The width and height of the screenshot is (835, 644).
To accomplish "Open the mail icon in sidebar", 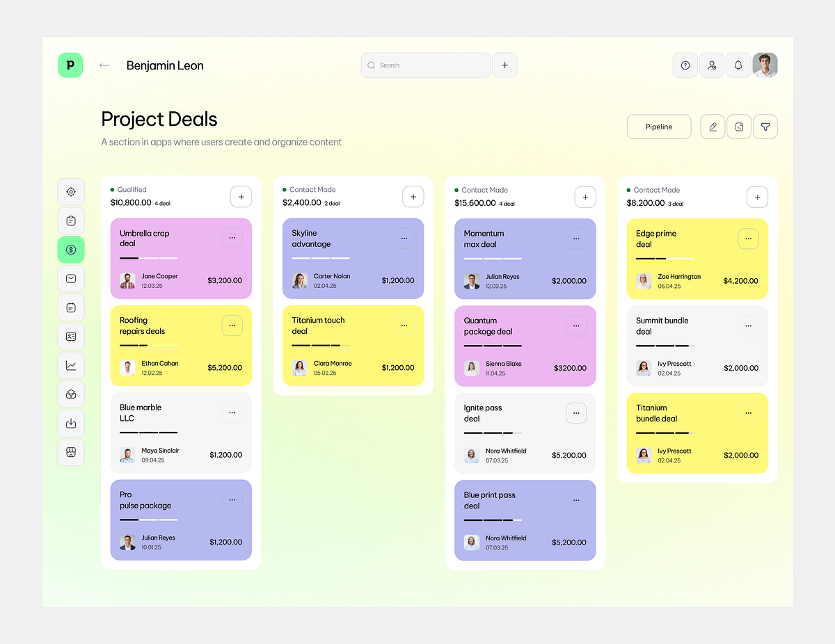I will pos(71,279).
